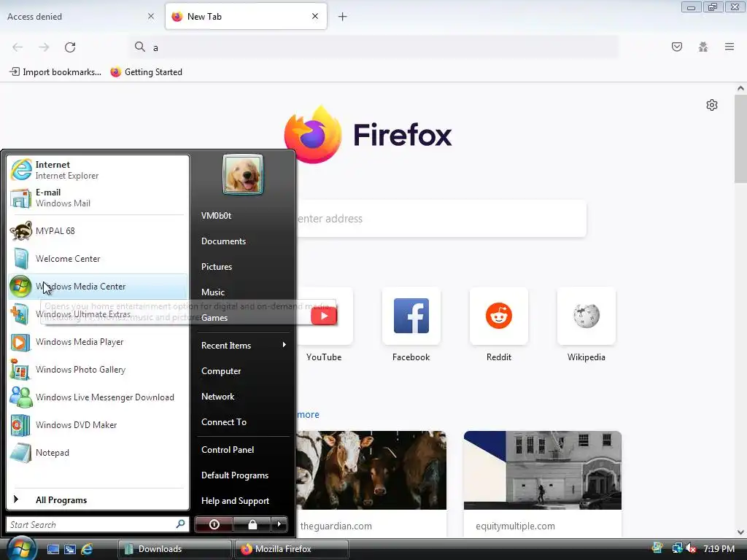Open Control Panel
The height and width of the screenshot is (560, 747).
[243, 449]
